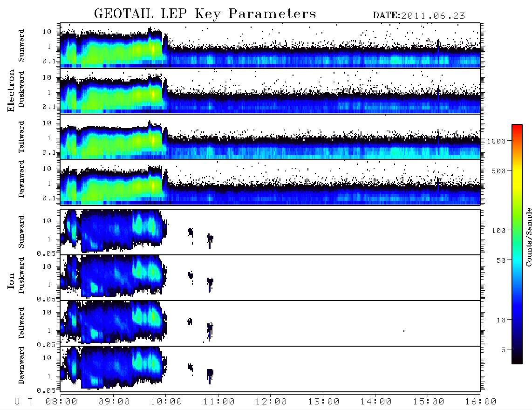Screen dimensions: 532x410
Task: Click the "13:00" time tick label
Action: [324, 402]
